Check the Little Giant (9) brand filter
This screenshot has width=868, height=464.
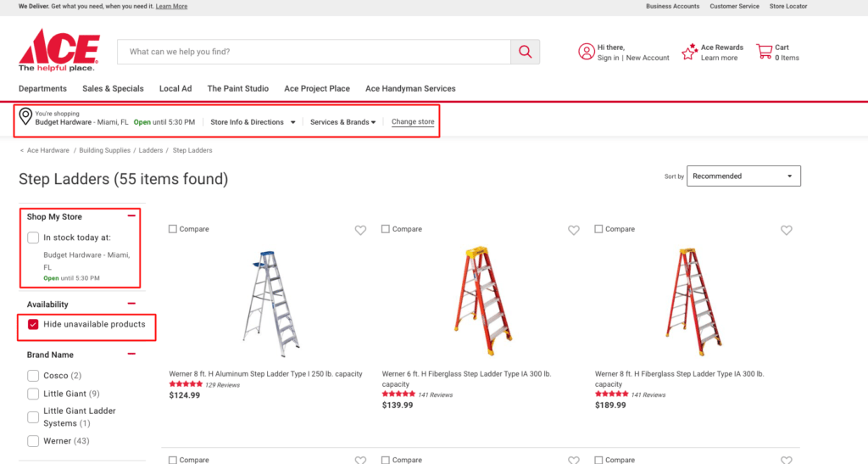click(33, 394)
